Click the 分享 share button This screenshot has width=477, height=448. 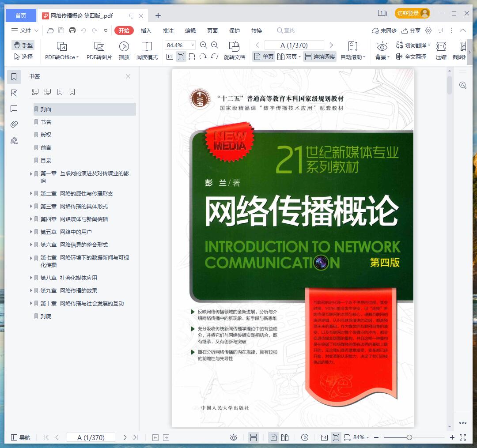[x=411, y=30]
